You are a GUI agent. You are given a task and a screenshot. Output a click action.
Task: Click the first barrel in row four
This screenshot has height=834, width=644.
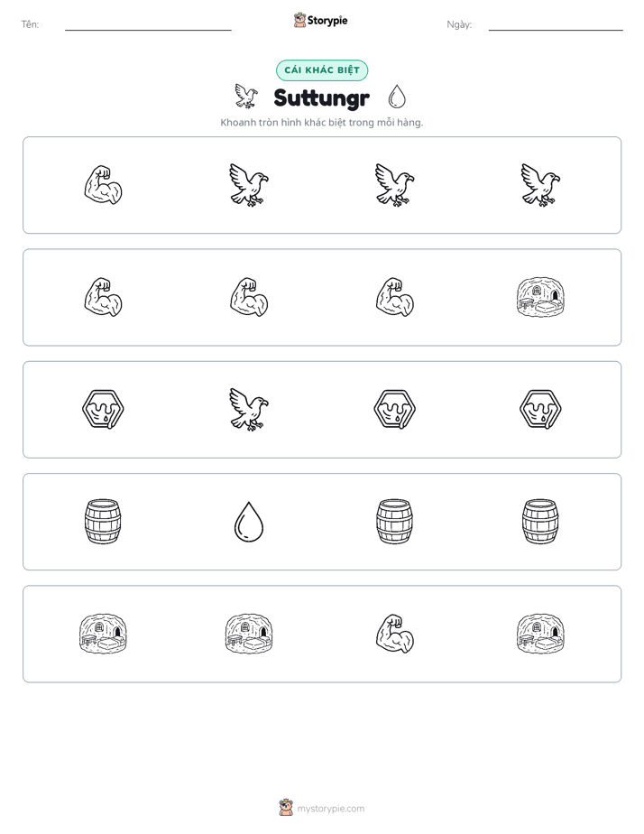click(103, 522)
